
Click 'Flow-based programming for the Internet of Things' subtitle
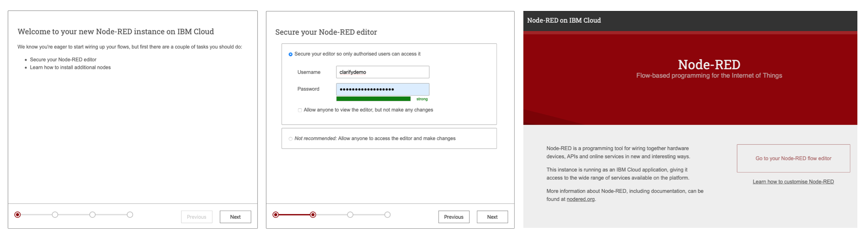point(709,75)
